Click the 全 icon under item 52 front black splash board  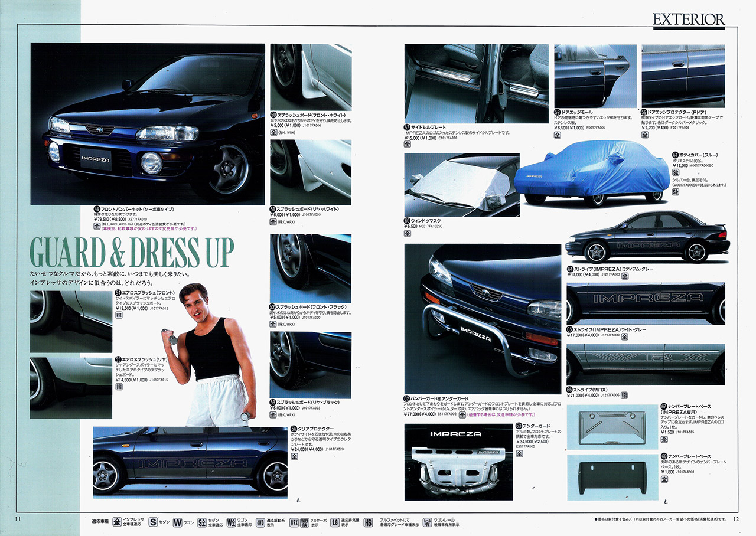[273, 324]
